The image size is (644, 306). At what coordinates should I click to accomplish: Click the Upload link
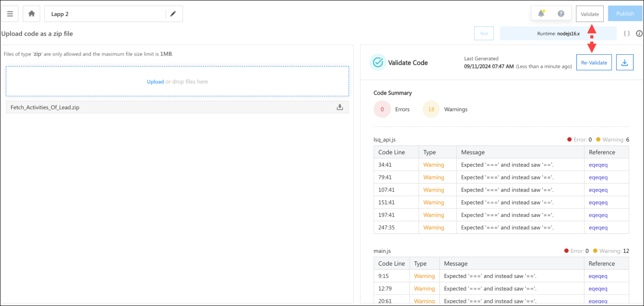pos(155,82)
